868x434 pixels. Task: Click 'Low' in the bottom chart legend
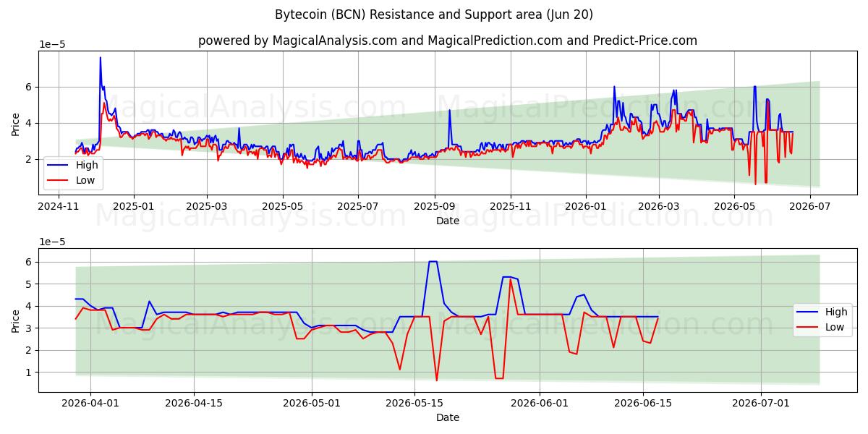[x=835, y=327]
